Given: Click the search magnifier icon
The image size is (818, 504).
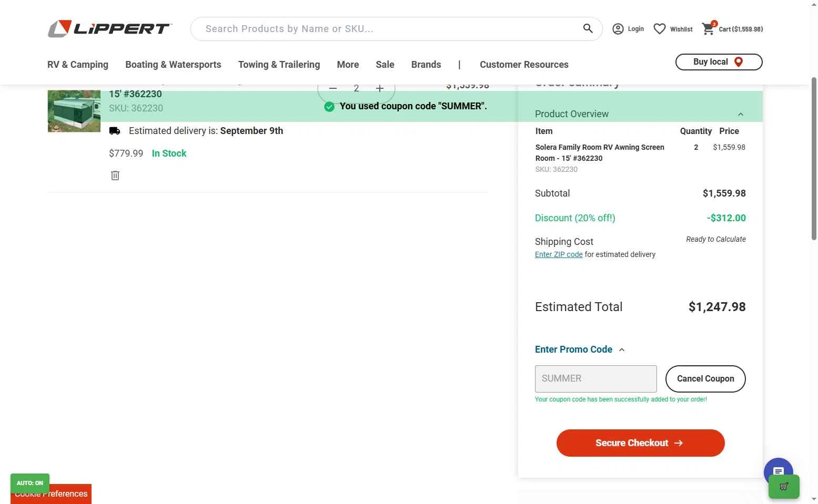Looking at the screenshot, I should [588, 28].
